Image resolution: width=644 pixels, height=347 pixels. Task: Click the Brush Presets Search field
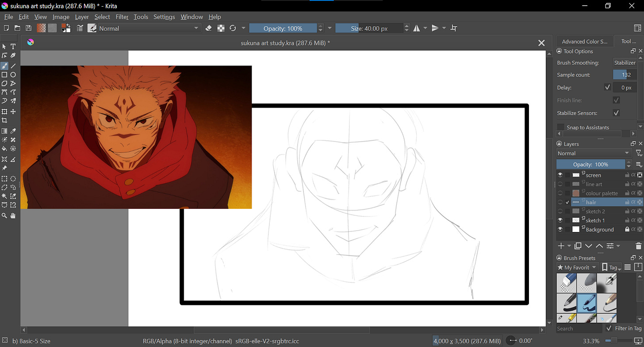click(579, 328)
